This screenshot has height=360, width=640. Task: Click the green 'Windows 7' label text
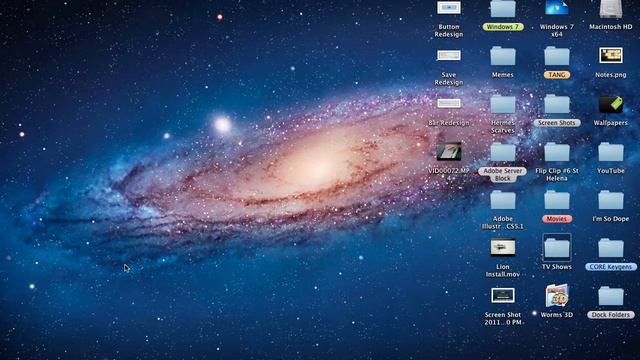[502, 27]
